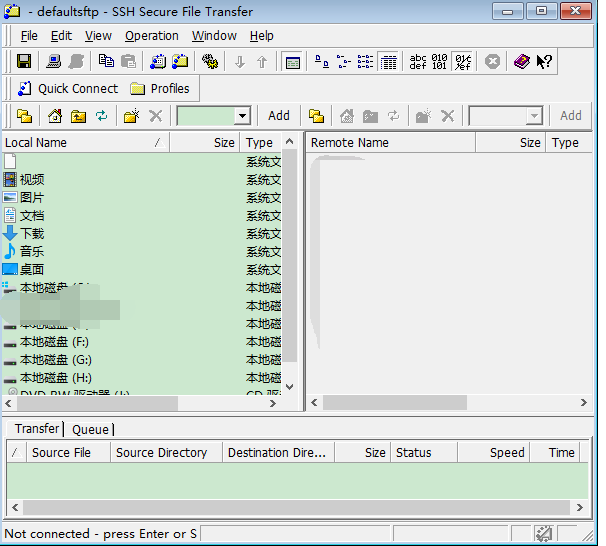Select 桌面 in the local list
The height and width of the screenshot is (546, 606).
pos(24,269)
